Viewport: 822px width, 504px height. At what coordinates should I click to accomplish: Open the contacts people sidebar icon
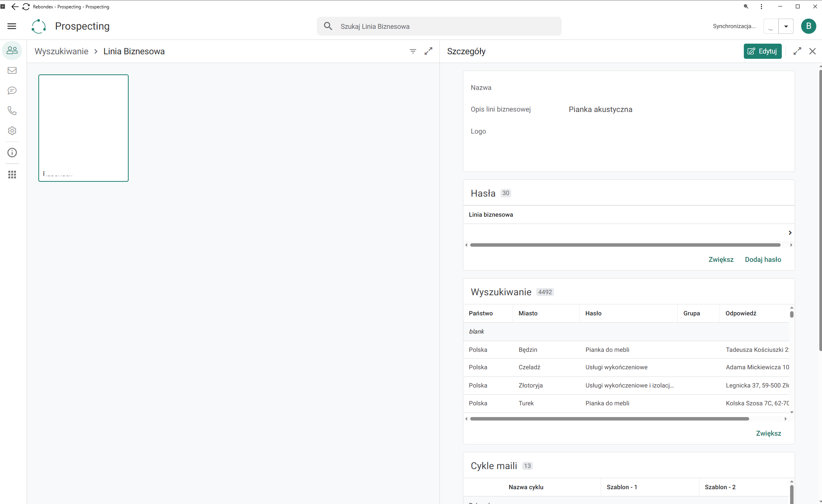12,50
